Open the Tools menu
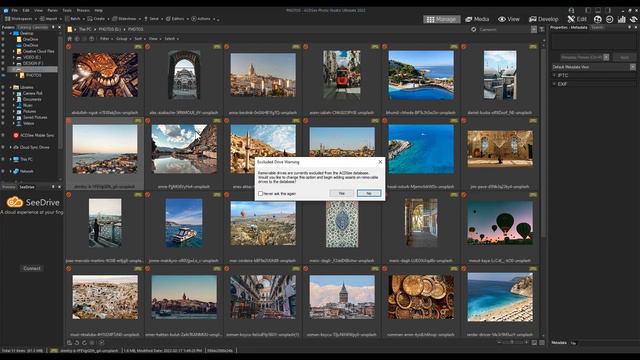 (67, 10)
